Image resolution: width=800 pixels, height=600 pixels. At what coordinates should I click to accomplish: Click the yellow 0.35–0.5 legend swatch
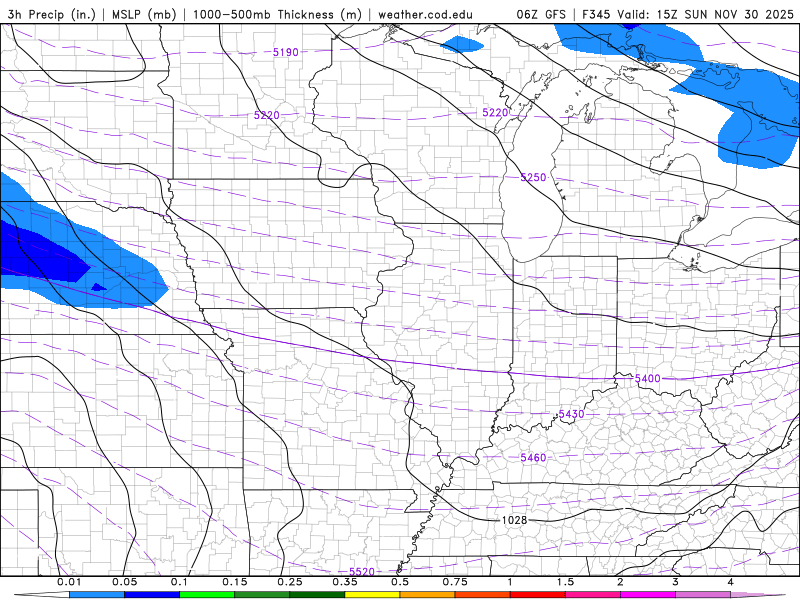pos(372,595)
